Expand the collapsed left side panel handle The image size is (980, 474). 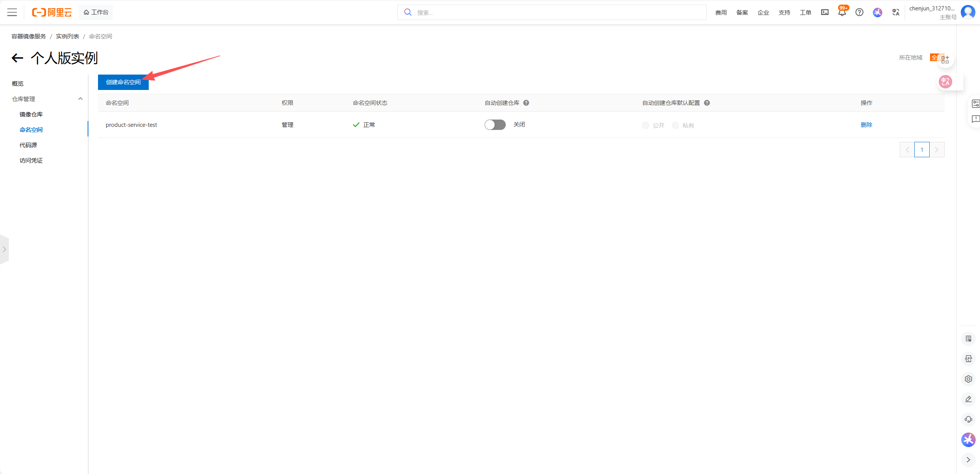point(4,249)
